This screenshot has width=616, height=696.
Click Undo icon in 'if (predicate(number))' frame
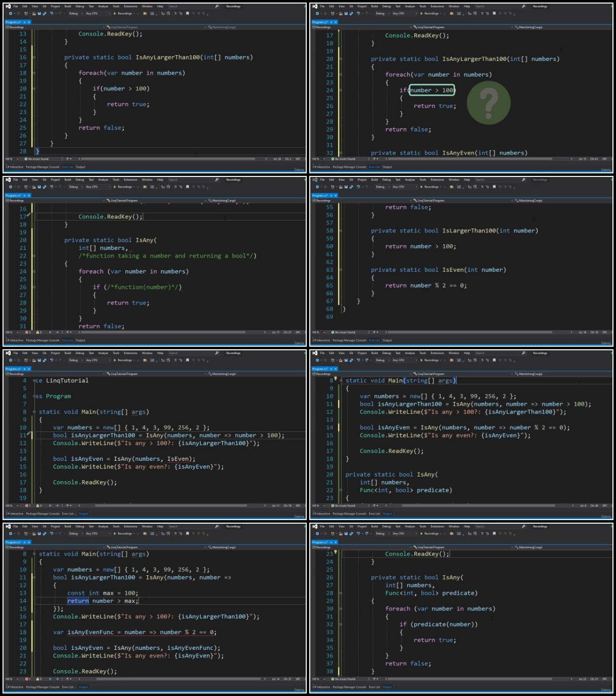358,534
